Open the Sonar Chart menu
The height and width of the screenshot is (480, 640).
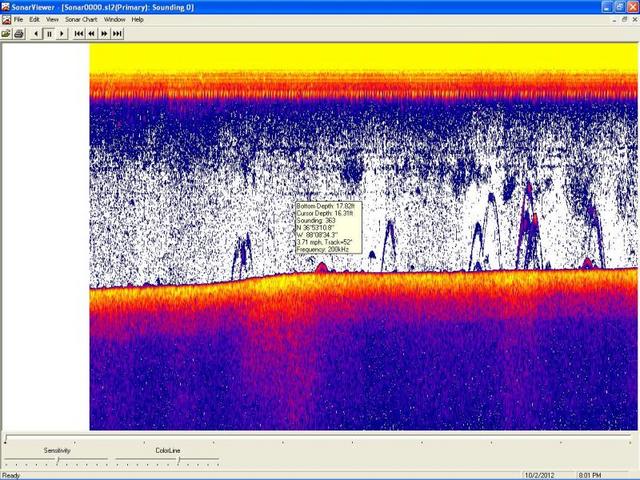pos(81,20)
